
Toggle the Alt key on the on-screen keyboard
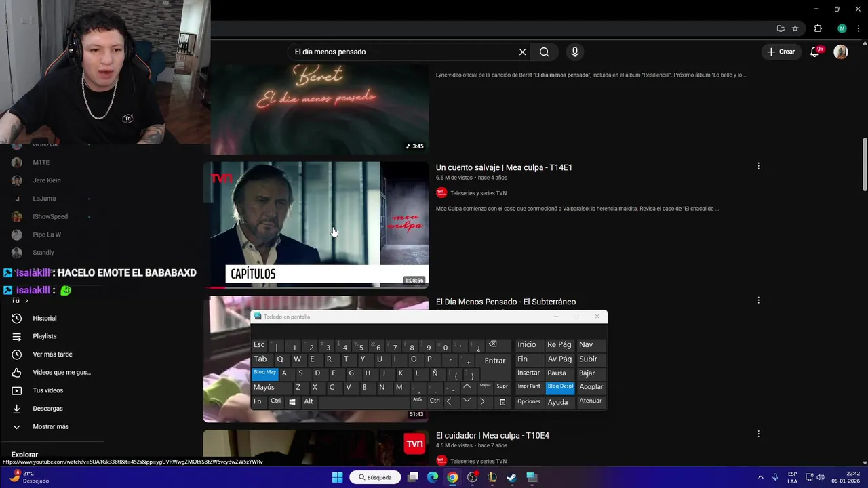click(x=309, y=401)
